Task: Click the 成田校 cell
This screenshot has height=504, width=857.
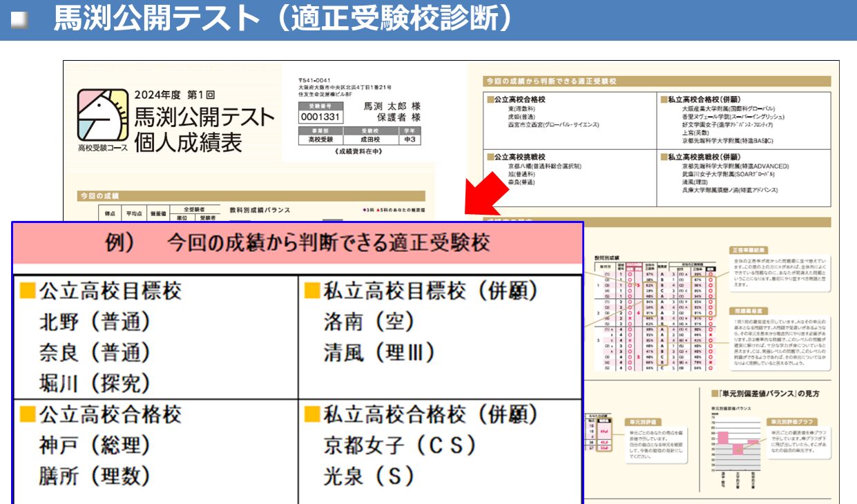Action: pos(371,139)
